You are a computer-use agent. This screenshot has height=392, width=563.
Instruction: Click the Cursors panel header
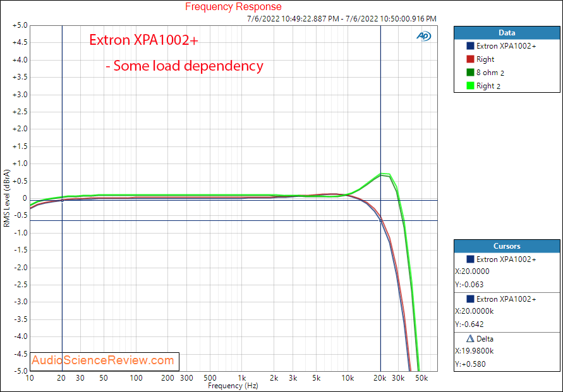507,246
